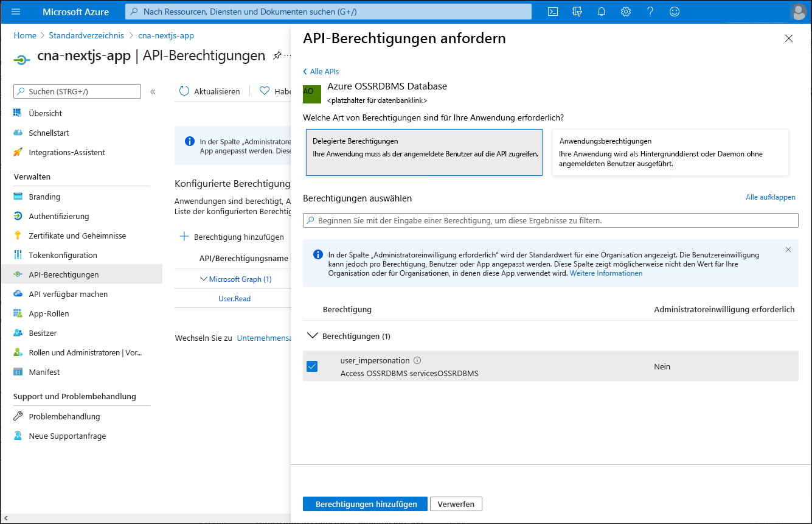
Task: Go back to Alle APIs
Action: coord(321,71)
